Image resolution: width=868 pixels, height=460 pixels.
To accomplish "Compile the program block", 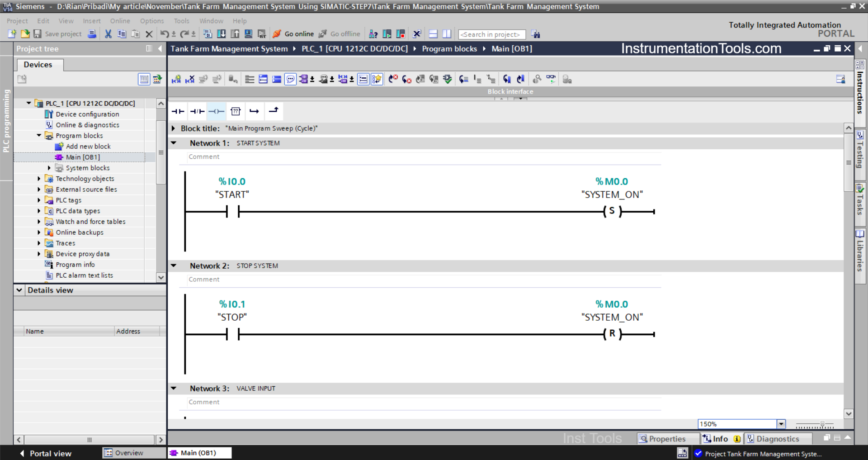I will coord(208,34).
